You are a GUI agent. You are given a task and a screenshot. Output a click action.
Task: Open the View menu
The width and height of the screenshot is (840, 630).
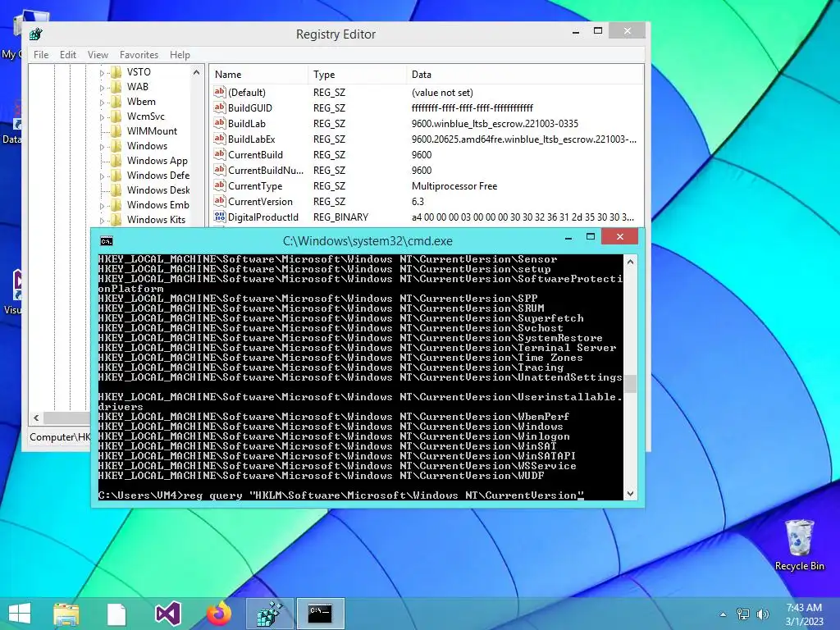[98, 55]
